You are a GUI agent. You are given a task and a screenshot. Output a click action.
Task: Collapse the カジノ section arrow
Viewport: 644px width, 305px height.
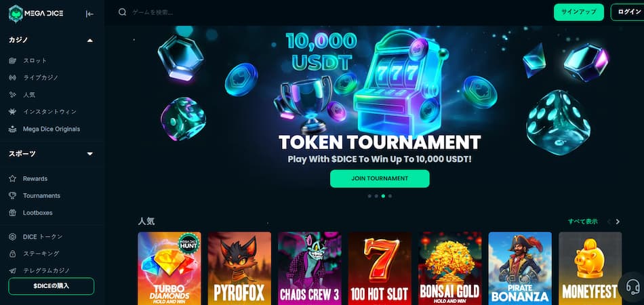click(90, 40)
